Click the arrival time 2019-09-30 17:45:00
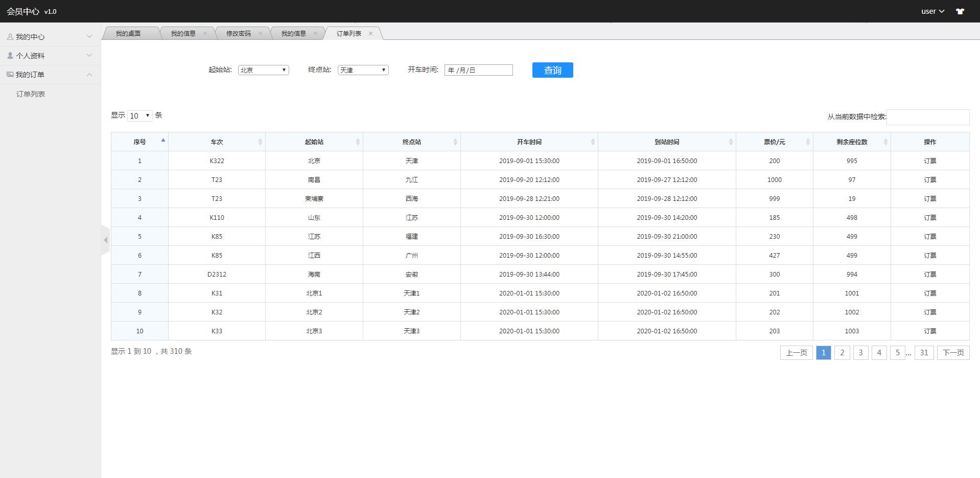The width and height of the screenshot is (980, 478). tap(667, 275)
